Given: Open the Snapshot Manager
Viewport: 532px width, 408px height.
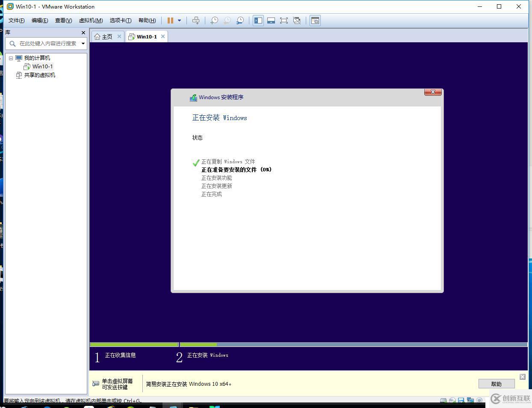Looking at the screenshot, I should (x=240, y=20).
